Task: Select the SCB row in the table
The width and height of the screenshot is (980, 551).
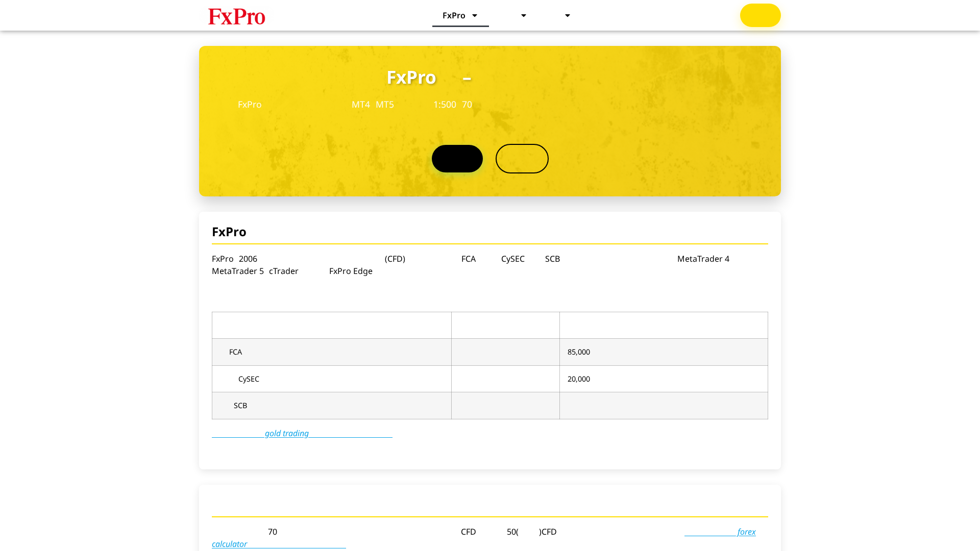Action: [x=332, y=406]
